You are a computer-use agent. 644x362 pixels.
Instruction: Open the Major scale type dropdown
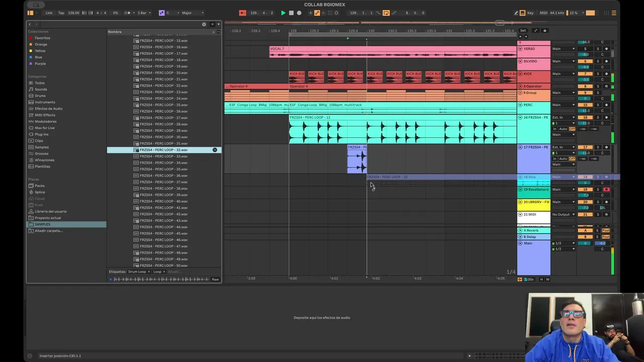point(193,13)
